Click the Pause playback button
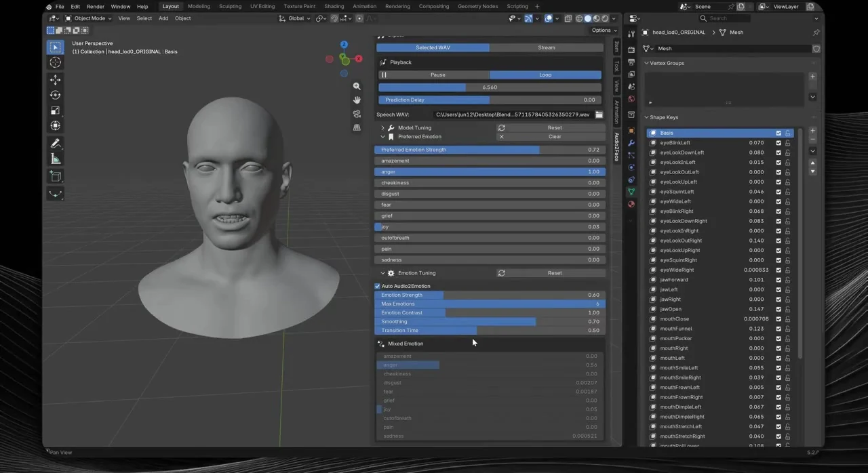 pyautogui.click(x=434, y=75)
